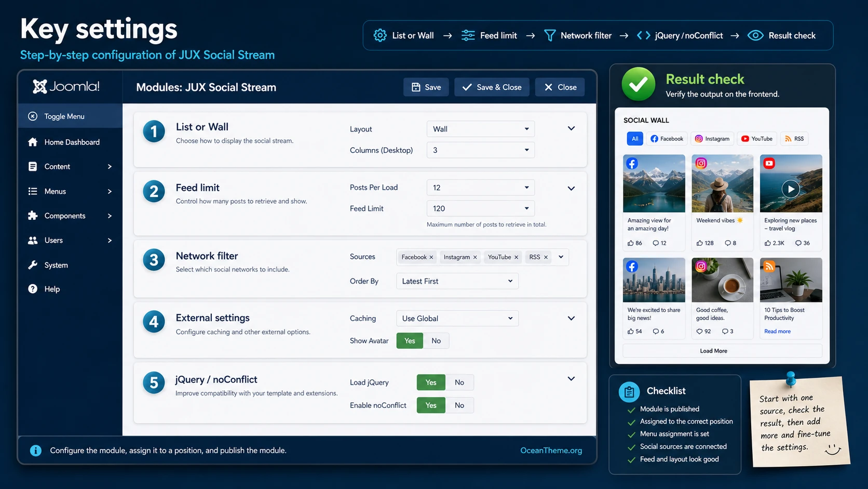Click the Load More button
Viewport: 868px width, 489px height.
[x=722, y=351]
